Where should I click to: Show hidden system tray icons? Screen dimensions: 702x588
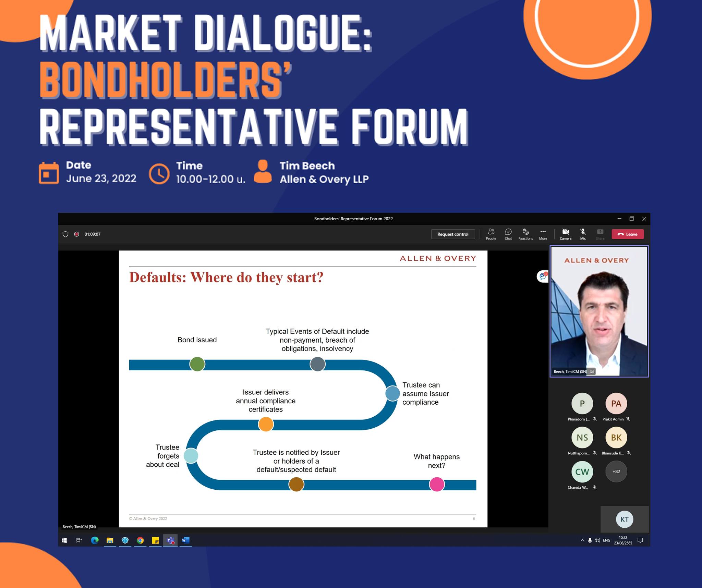(x=582, y=540)
